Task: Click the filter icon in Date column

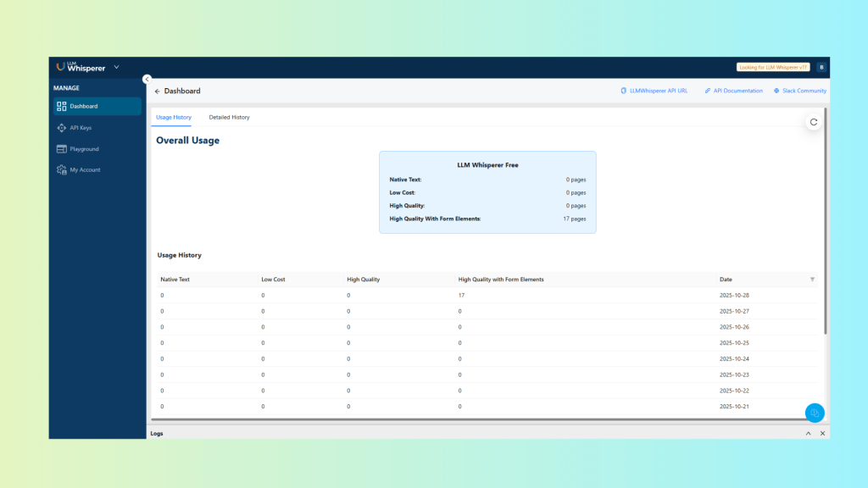Action: tap(812, 280)
